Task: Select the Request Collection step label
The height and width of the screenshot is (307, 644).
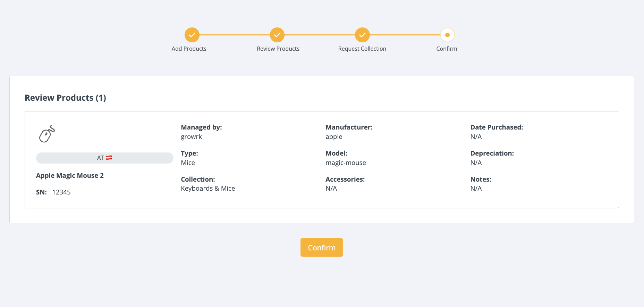Action: (362, 49)
